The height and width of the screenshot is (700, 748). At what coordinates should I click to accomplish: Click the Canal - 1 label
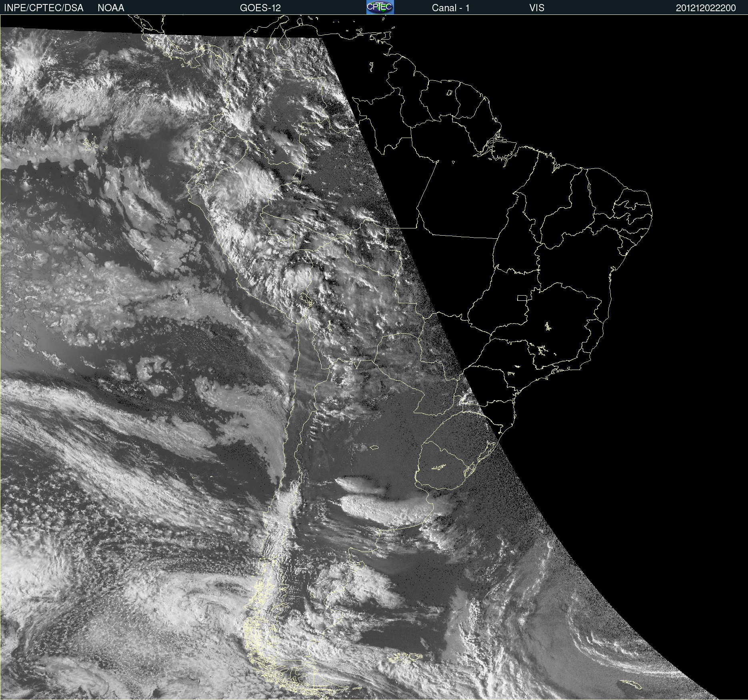pyautogui.click(x=450, y=8)
